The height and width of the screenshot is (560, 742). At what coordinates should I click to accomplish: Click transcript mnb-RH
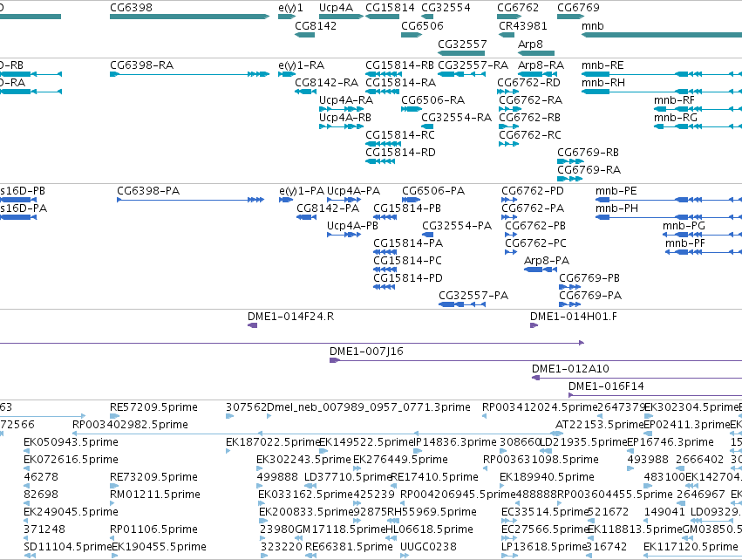pos(662,92)
